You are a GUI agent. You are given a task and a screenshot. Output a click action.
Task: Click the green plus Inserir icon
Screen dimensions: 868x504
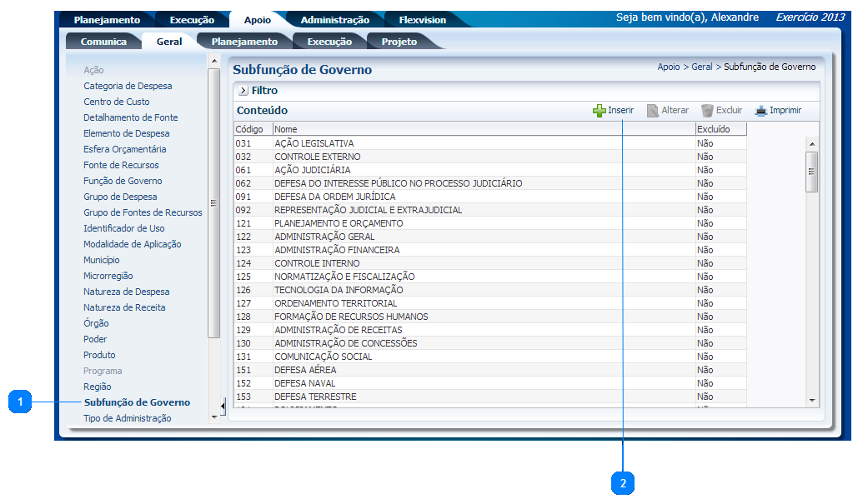click(x=599, y=111)
